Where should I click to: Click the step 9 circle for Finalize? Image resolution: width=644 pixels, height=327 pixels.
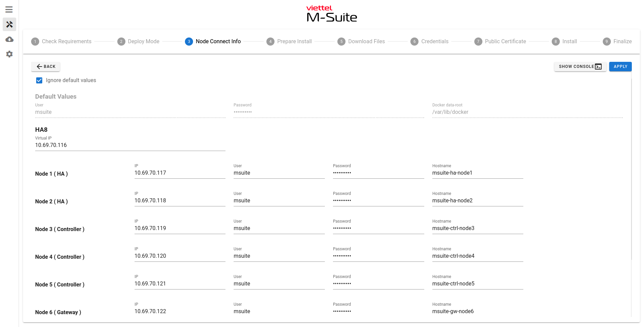[607, 42]
